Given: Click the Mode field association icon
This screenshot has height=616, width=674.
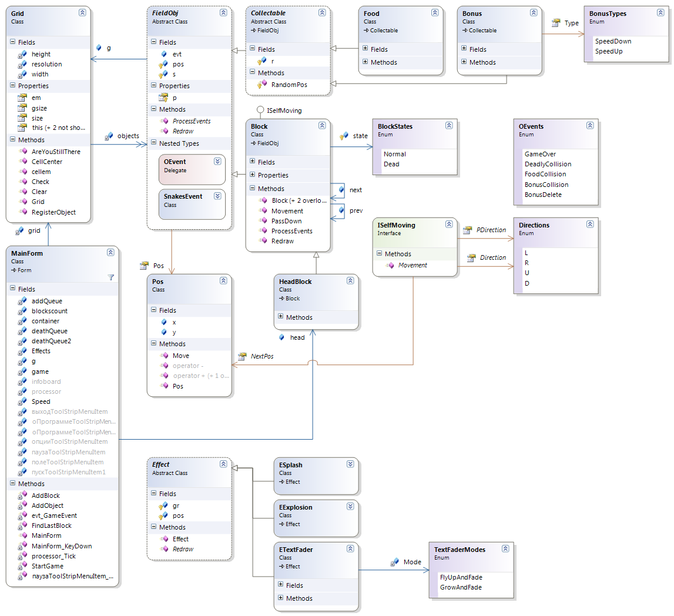Looking at the screenshot, I should (394, 562).
